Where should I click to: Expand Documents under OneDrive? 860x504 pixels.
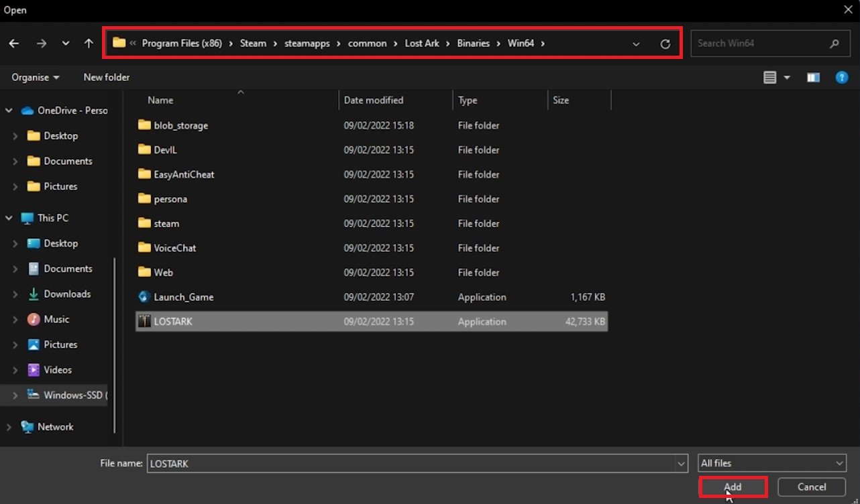15,162
